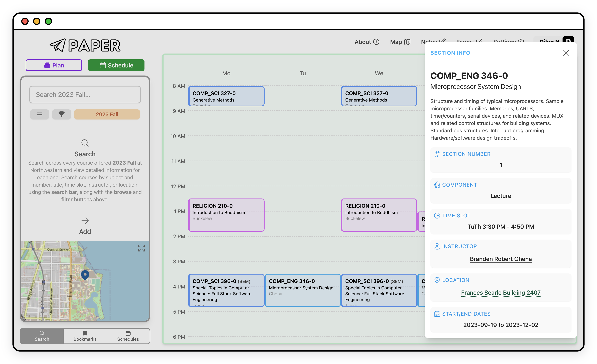
Task: Expand the minimap to full screen
Action: (x=142, y=248)
